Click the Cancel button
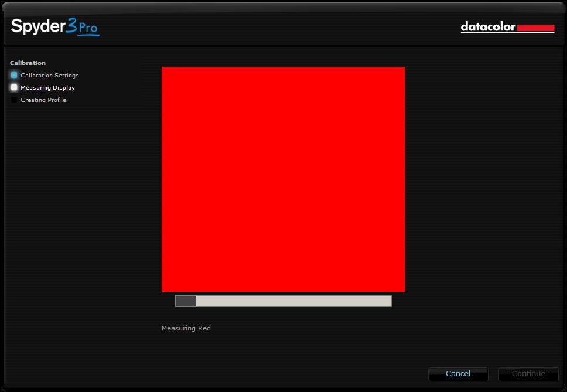The height and width of the screenshot is (392, 567). pyautogui.click(x=458, y=374)
